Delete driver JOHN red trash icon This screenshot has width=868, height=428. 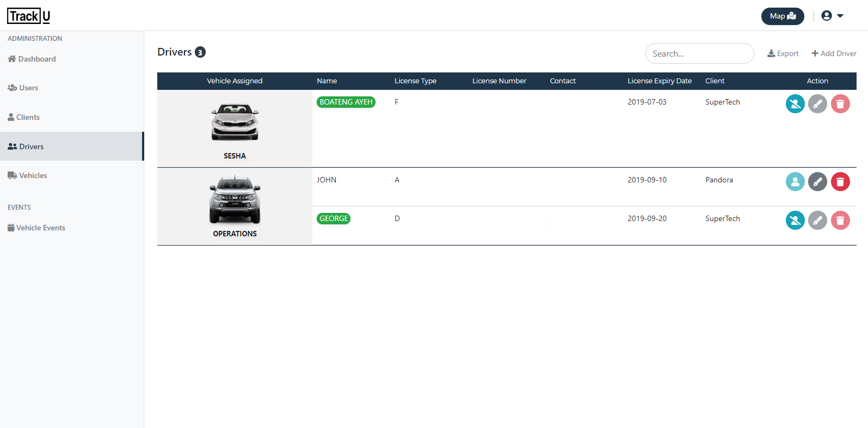click(x=840, y=182)
